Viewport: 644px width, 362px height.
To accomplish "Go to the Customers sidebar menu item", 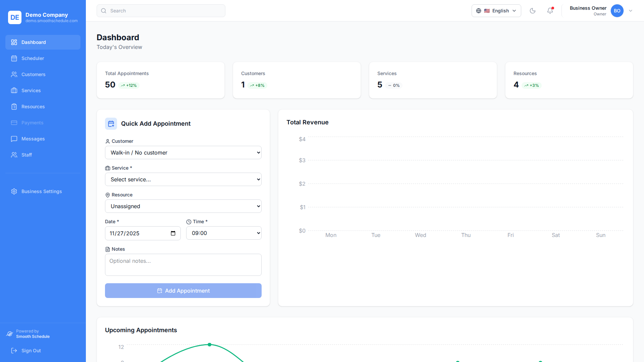I will [34, 74].
